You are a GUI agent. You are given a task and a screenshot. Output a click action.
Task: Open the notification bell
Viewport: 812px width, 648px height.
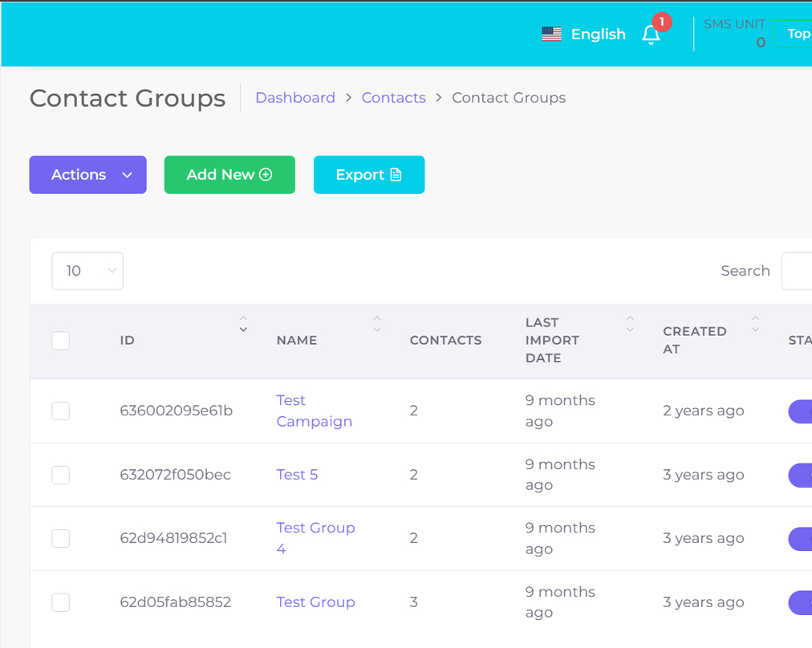[651, 35]
